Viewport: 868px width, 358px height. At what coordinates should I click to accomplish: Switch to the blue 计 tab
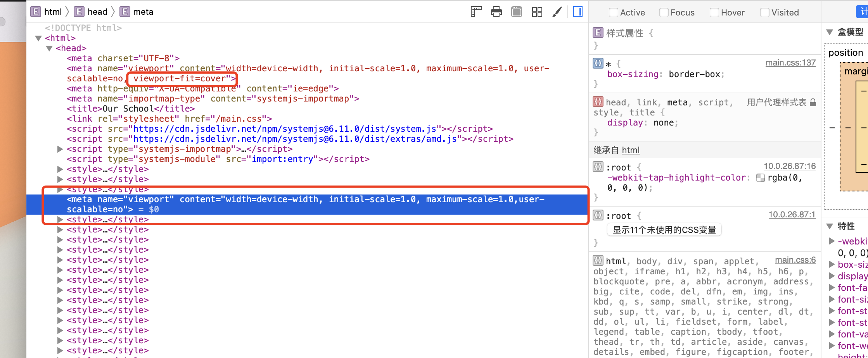[x=864, y=11]
